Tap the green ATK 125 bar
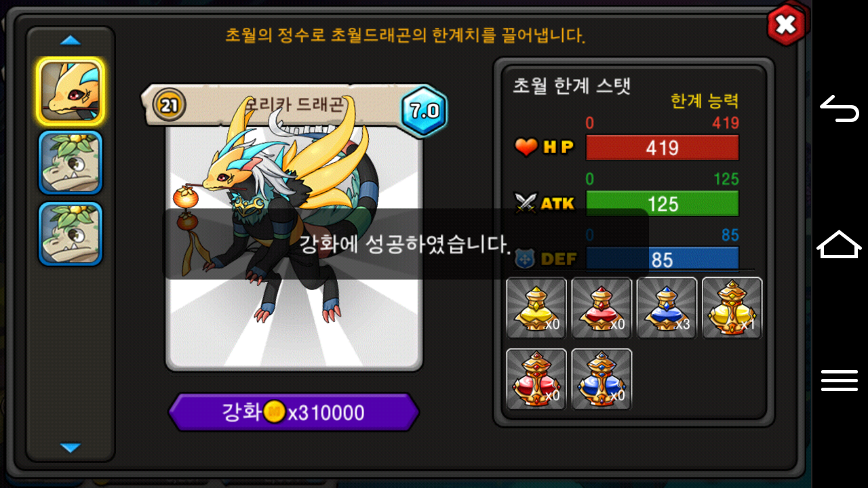Image resolution: width=868 pixels, height=488 pixels. [662, 203]
